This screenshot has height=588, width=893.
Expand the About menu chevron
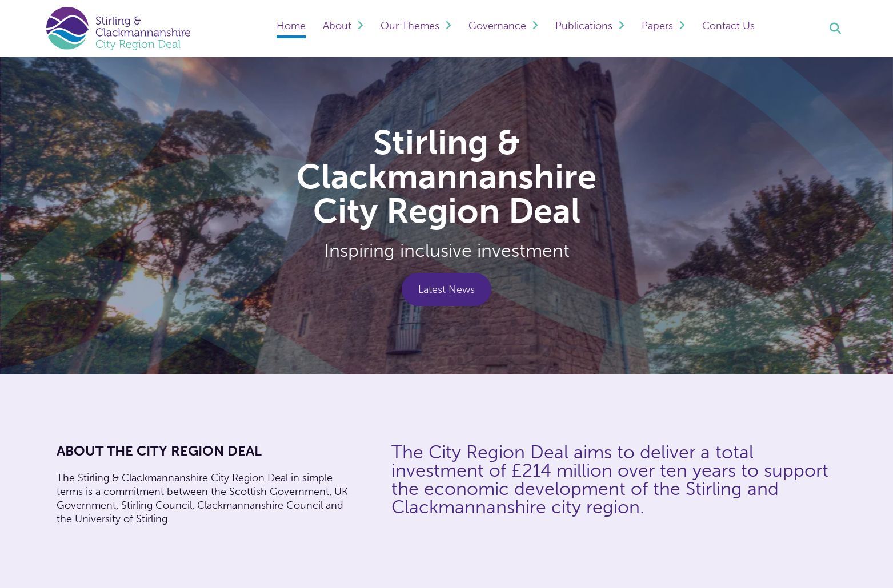[x=361, y=25]
